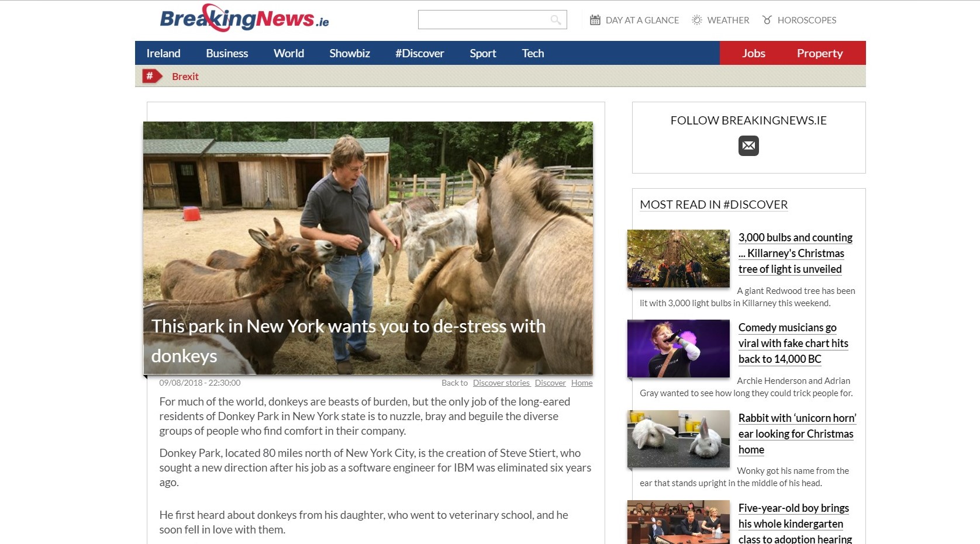
Task: Focus the site search input field
Action: [x=484, y=20]
